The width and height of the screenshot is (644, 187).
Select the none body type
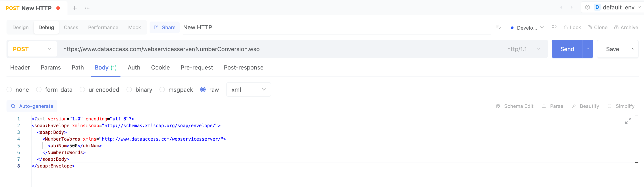click(9, 89)
